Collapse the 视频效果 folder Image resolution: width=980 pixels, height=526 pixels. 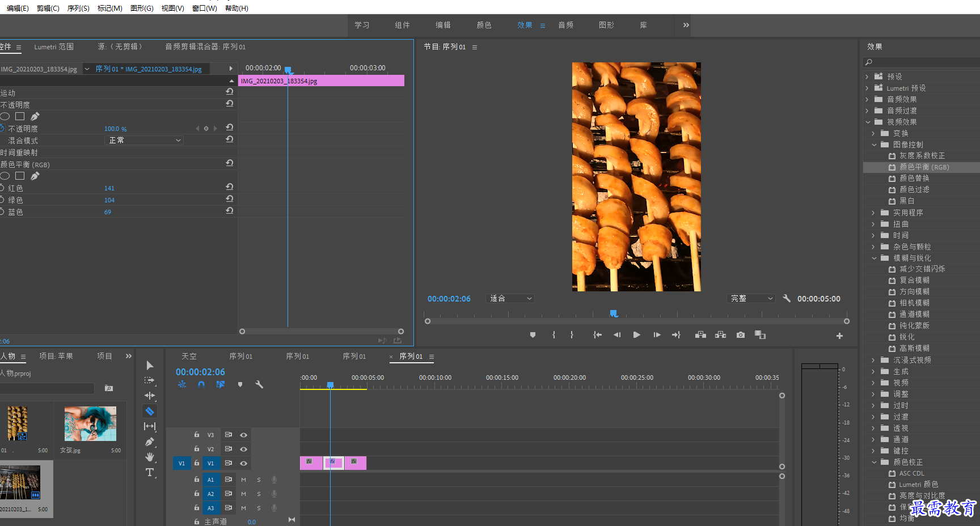(868, 122)
